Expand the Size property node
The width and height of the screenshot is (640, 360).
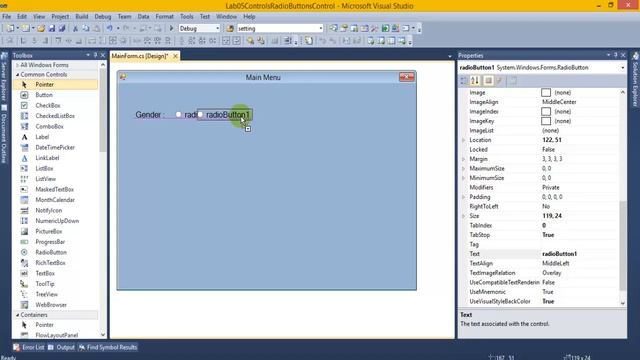click(x=464, y=216)
